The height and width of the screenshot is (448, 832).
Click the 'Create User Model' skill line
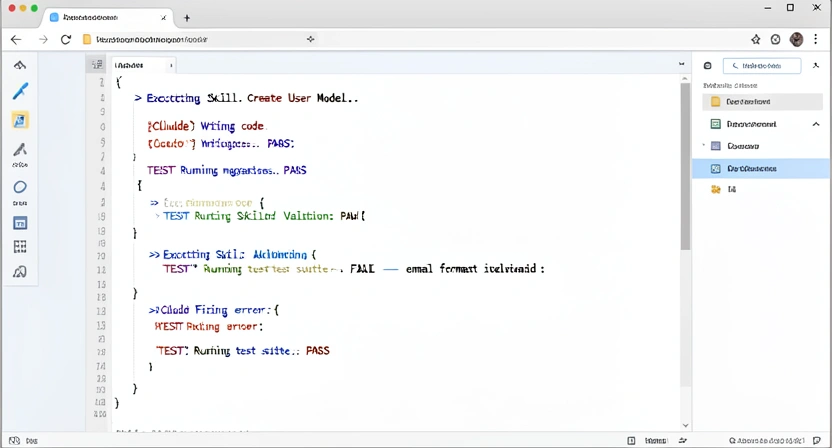(x=246, y=98)
